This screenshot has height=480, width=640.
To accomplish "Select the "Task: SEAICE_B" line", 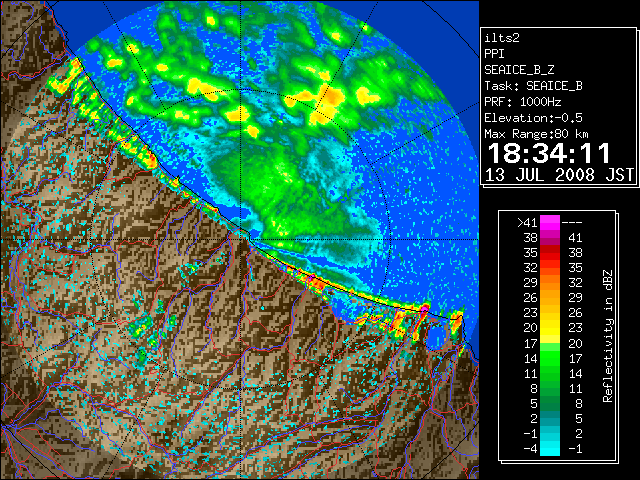I will [x=533, y=86].
